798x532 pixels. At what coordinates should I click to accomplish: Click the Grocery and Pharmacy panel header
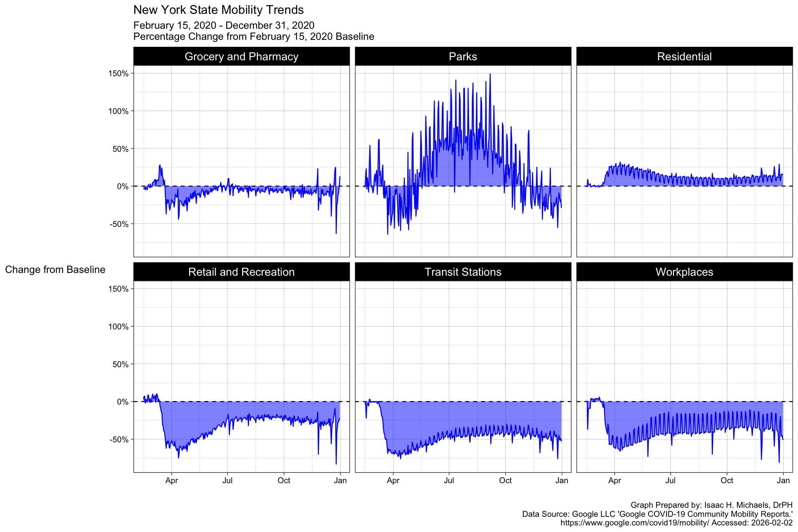pos(241,56)
